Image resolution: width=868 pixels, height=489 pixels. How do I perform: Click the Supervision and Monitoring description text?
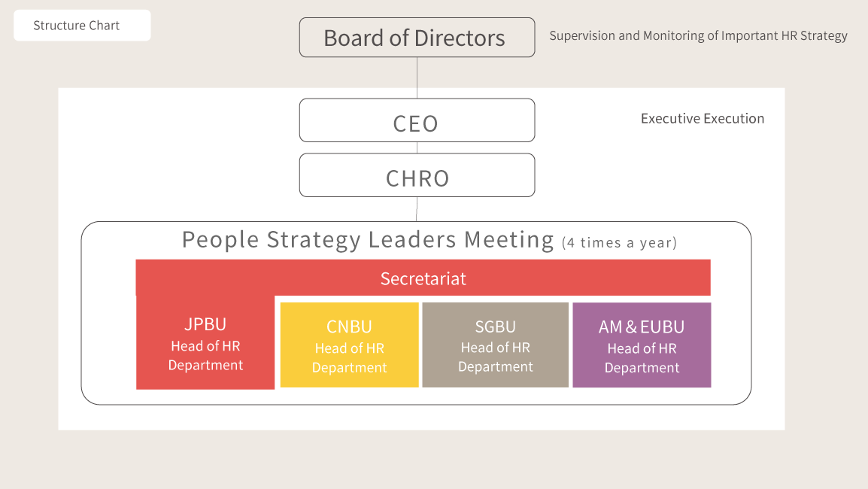pyautogui.click(x=698, y=36)
